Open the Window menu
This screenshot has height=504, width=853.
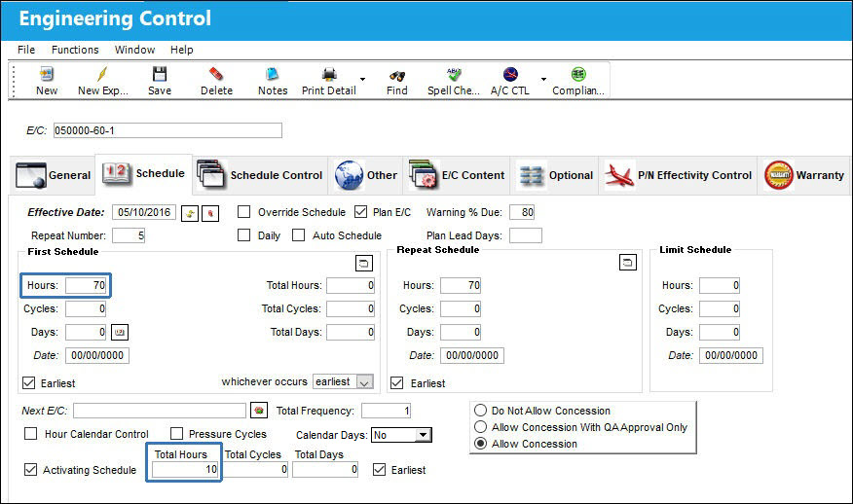click(134, 50)
